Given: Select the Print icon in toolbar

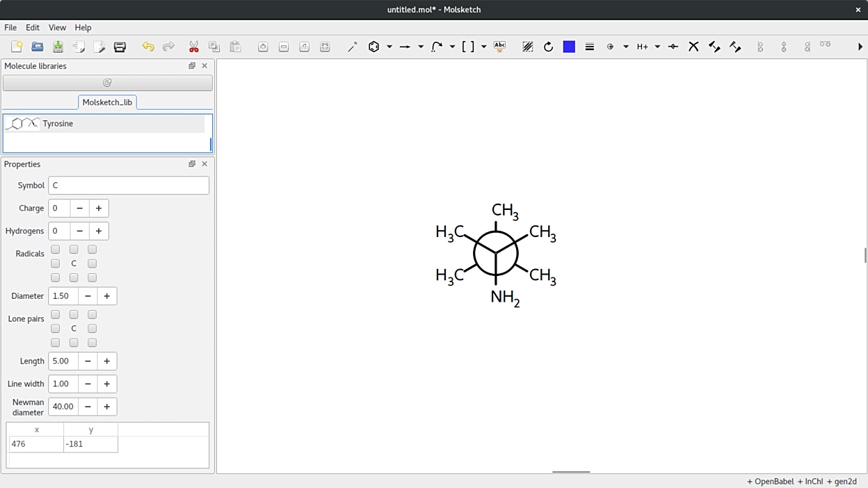Looking at the screenshot, I should tap(120, 47).
